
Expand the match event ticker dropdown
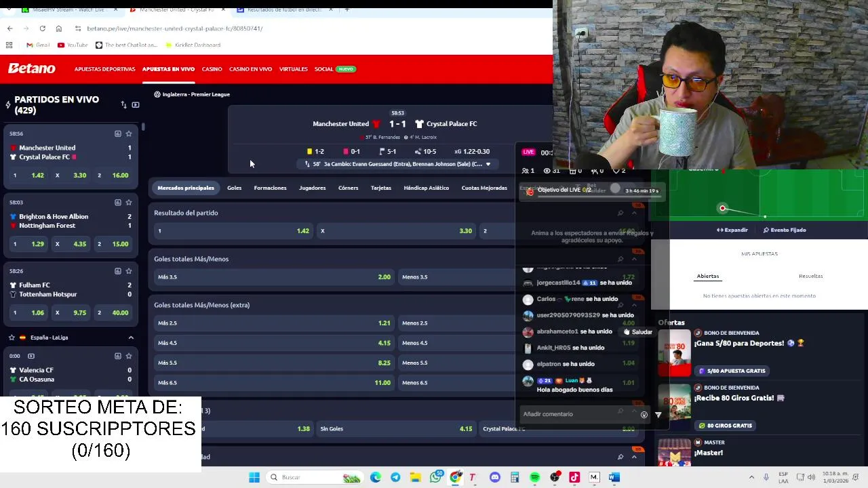click(488, 164)
